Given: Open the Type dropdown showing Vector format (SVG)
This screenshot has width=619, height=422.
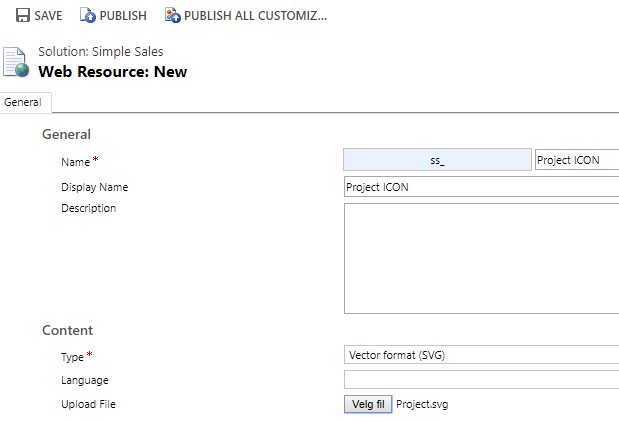Looking at the screenshot, I should pos(480,355).
